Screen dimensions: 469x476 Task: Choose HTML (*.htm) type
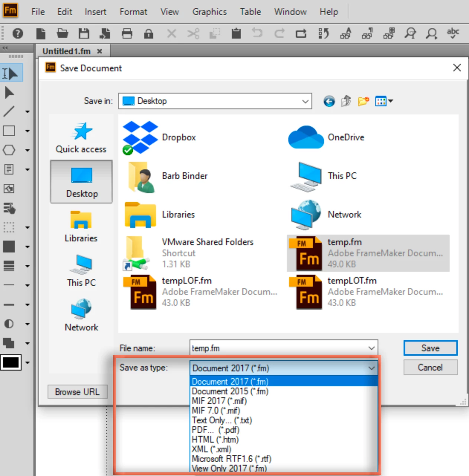coord(284,439)
